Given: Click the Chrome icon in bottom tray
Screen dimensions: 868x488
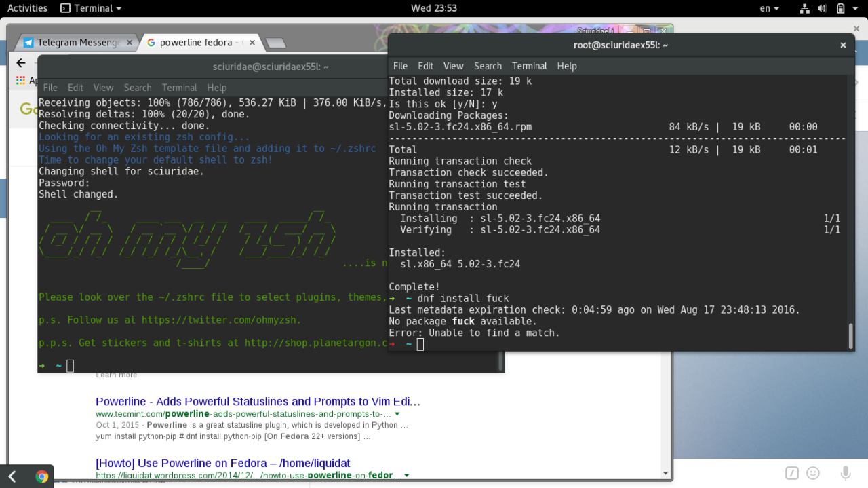Looking at the screenshot, I should 41,476.
